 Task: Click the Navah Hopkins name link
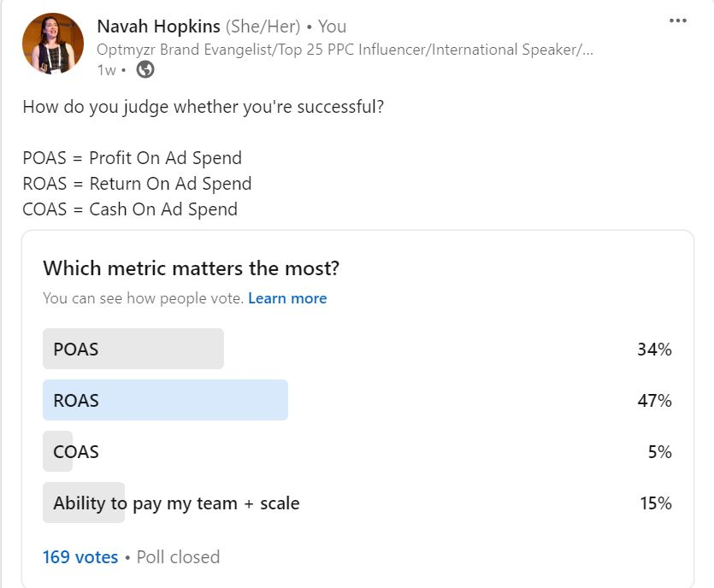[158, 26]
